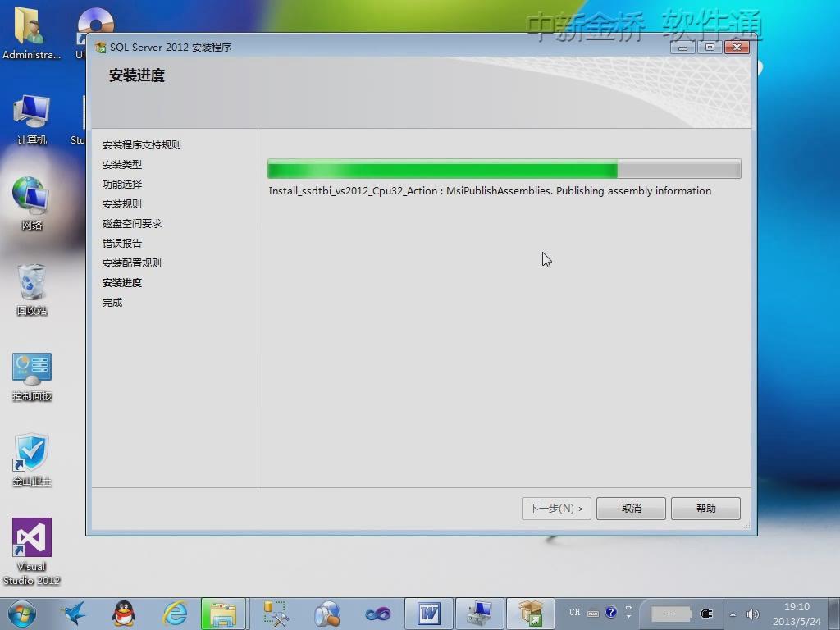Select the 功能选择 step
This screenshot has width=840, height=630.
tap(122, 185)
